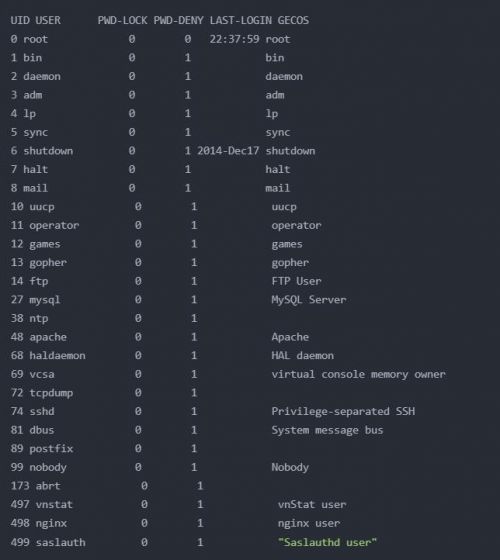Click "virtual console memory owner" text
The height and width of the screenshot is (560, 500).
(358, 374)
